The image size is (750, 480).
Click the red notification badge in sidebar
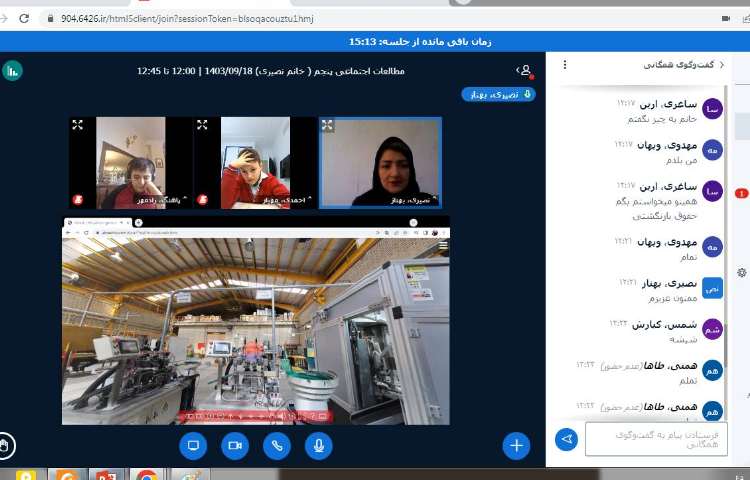[741, 193]
